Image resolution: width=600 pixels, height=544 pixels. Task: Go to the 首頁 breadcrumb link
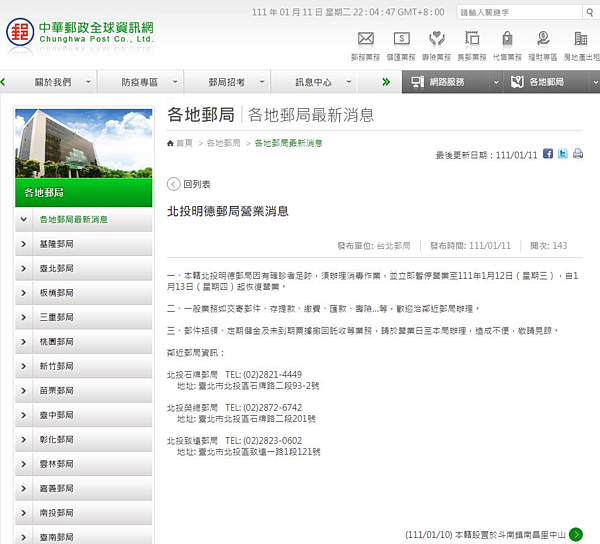(184, 143)
